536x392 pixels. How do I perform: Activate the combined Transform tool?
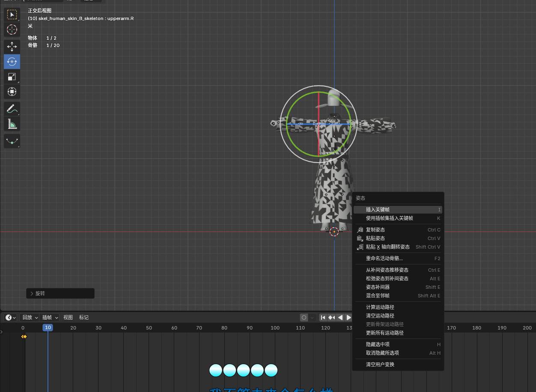point(12,92)
